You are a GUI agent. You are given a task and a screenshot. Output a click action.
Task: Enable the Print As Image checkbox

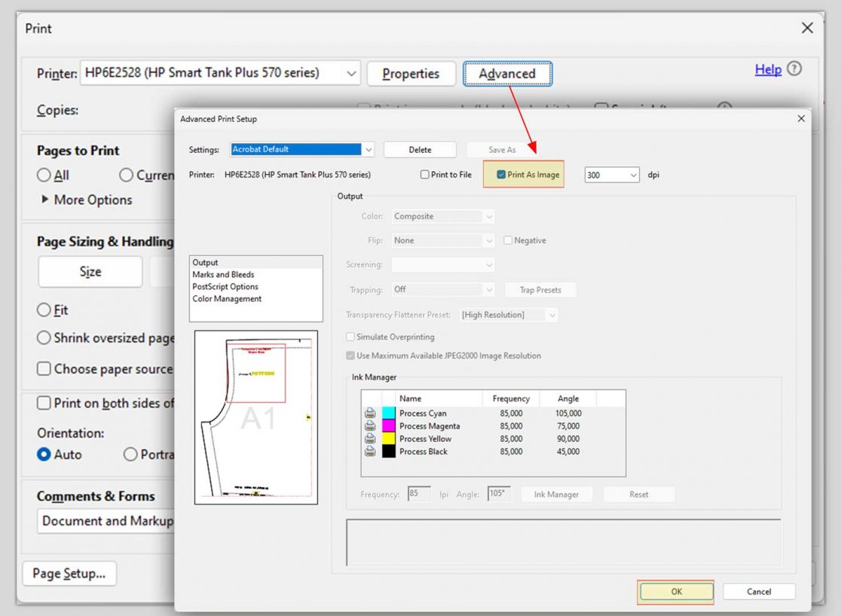(500, 174)
